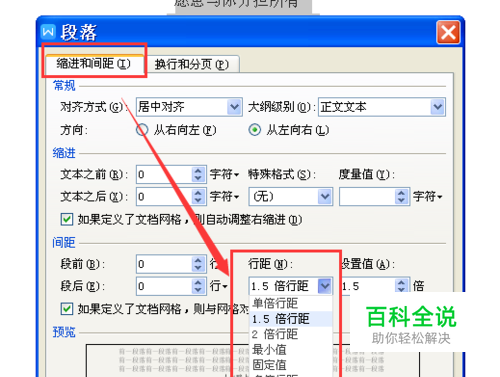This screenshot has height=377, width=500.
Task: Click the 度量值 input field
Action: 367,197
